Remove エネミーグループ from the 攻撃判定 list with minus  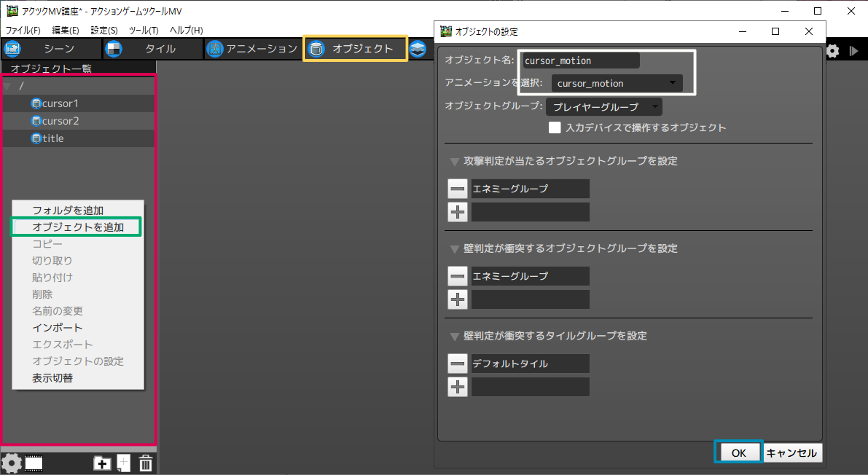point(457,189)
